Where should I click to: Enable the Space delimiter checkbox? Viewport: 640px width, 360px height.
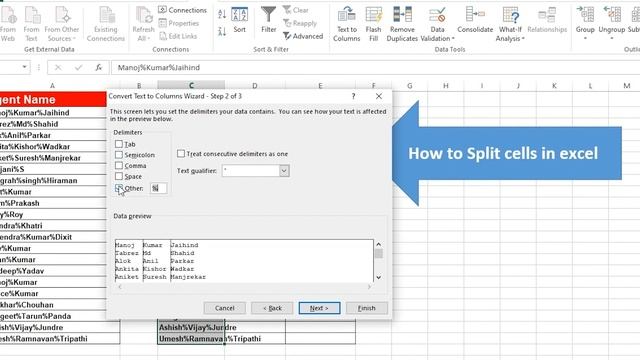(119, 176)
